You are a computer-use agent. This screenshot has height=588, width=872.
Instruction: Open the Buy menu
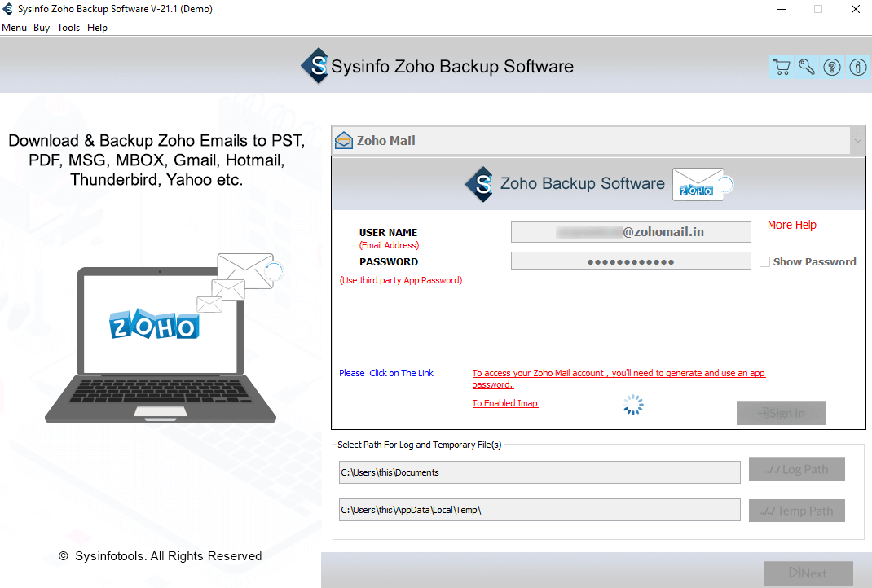click(x=42, y=27)
